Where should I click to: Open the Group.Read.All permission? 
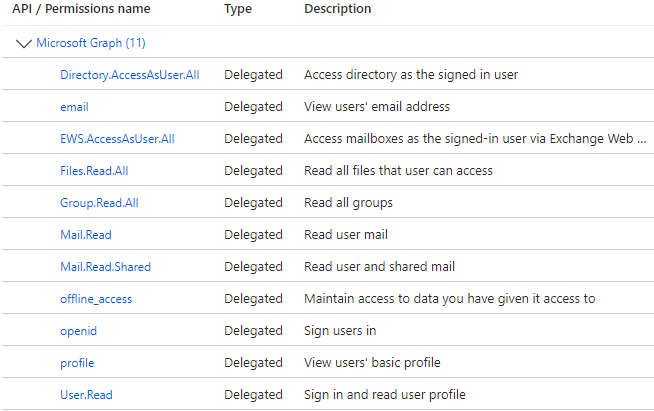click(99, 203)
